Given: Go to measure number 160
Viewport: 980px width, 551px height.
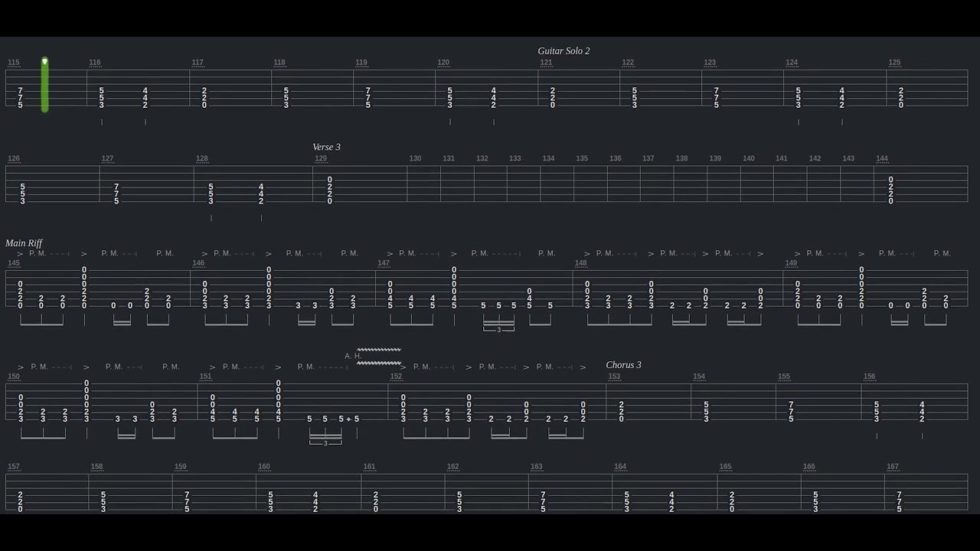Looking at the screenshot, I should (x=263, y=467).
